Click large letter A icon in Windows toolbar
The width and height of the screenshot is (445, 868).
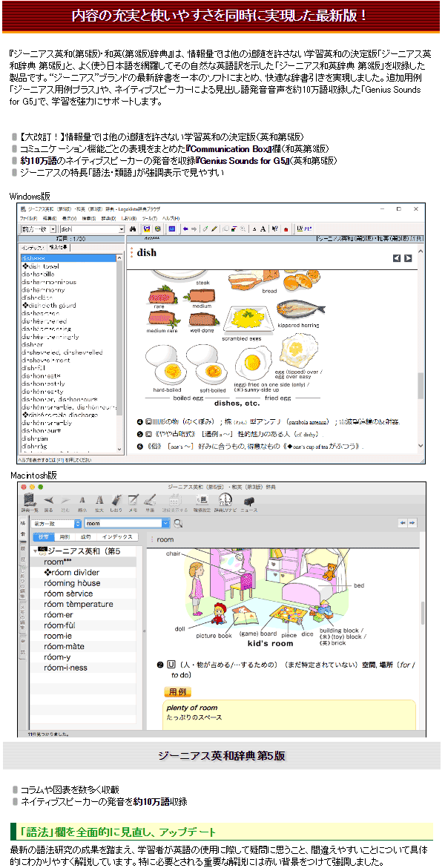tap(263, 228)
